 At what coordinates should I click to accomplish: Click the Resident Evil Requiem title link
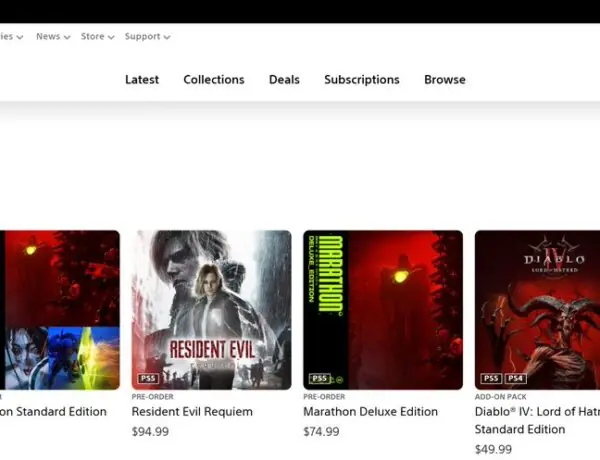[x=192, y=412]
